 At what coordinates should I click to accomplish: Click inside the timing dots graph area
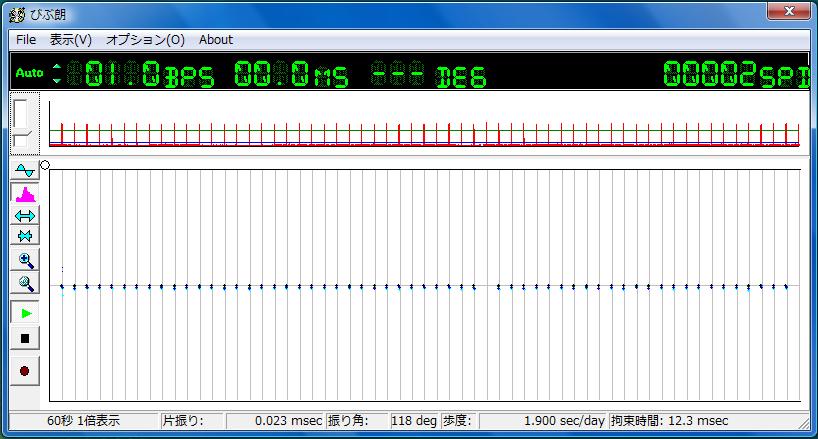pos(425,286)
